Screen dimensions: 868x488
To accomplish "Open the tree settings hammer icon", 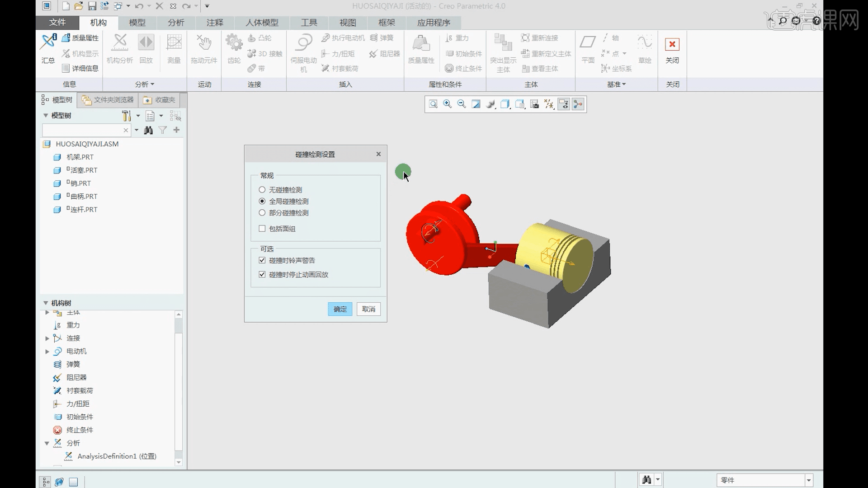I will tap(126, 116).
